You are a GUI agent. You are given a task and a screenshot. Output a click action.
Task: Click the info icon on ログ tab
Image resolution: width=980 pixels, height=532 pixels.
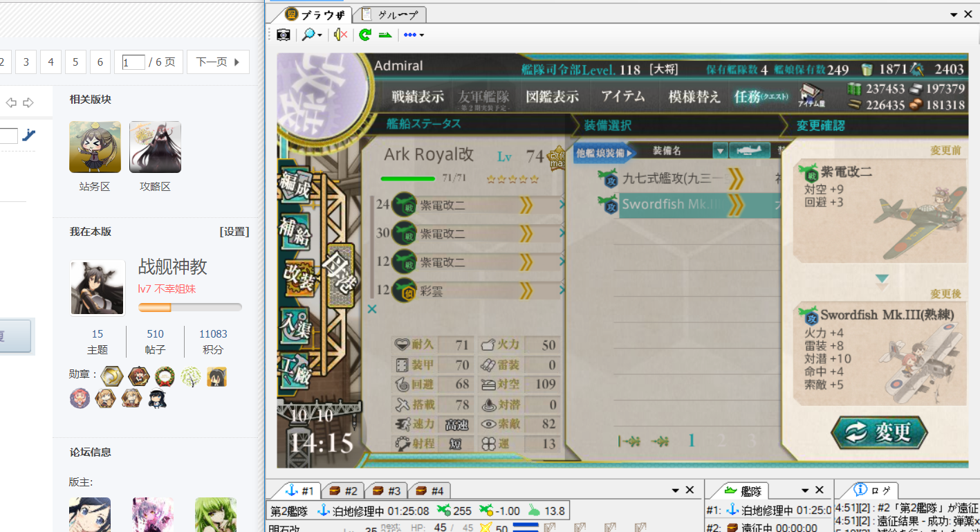tap(860, 490)
